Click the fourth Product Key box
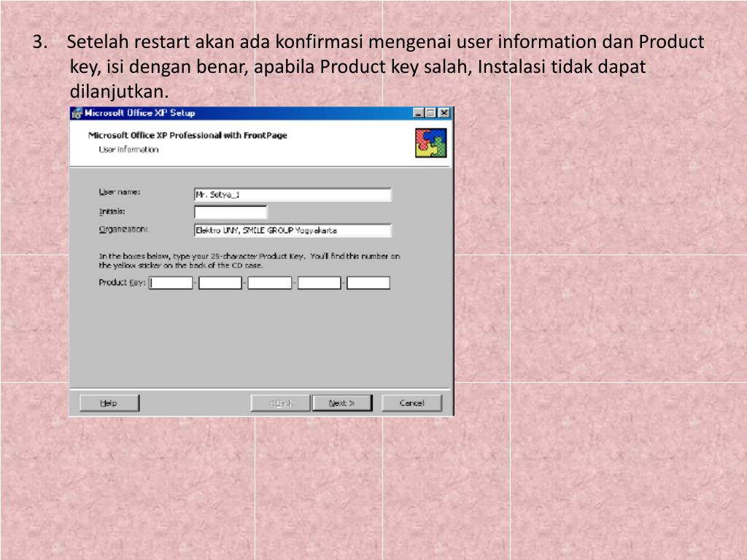 [x=320, y=283]
